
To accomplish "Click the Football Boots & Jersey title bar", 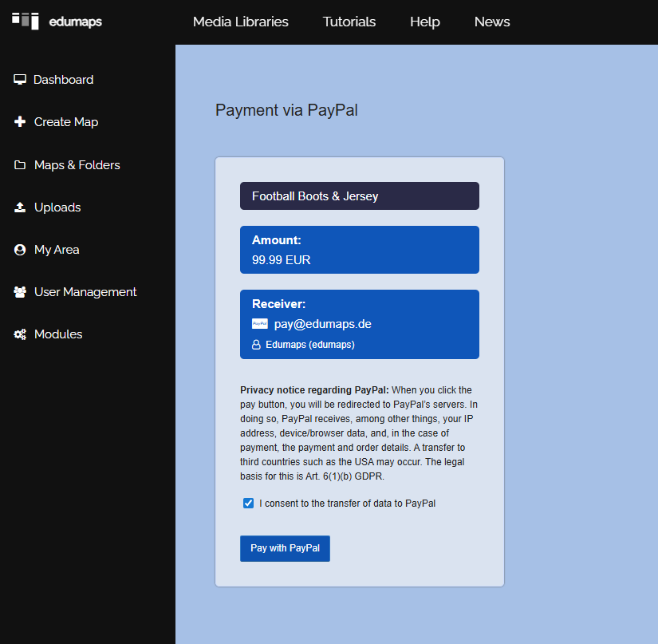I will point(359,196).
